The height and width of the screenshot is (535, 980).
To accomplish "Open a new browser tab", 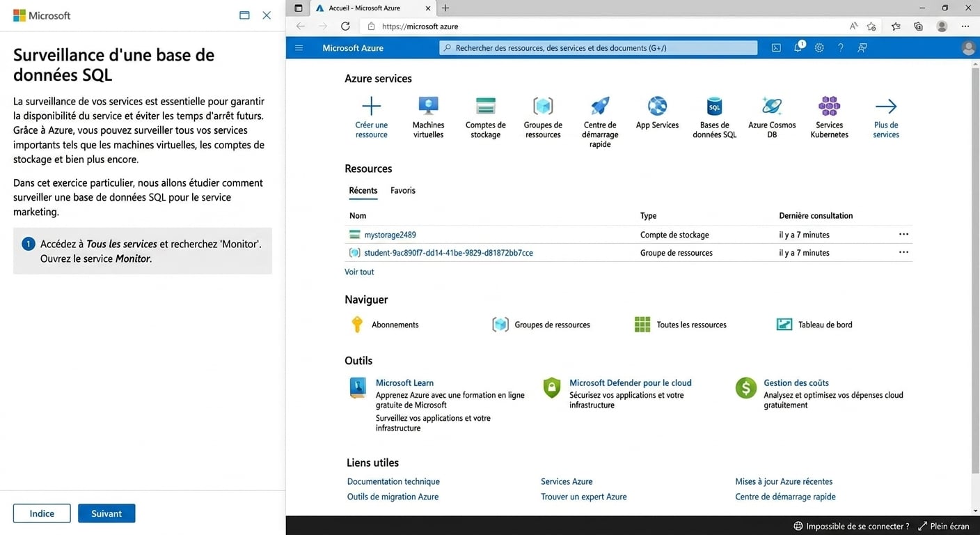I will (x=445, y=8).
